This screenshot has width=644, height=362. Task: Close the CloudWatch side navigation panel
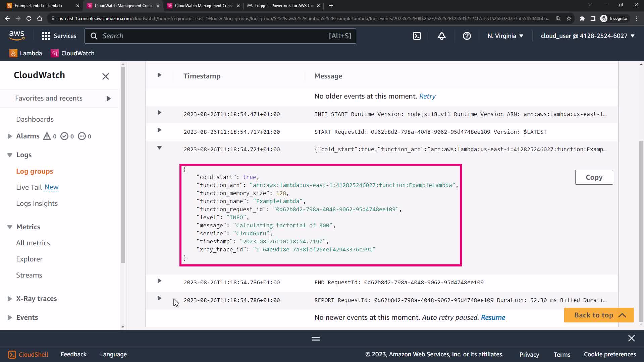106,76
